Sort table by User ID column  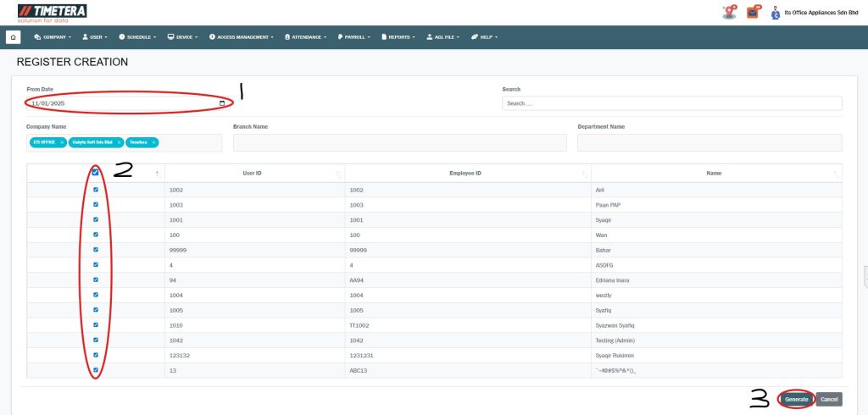338,173
